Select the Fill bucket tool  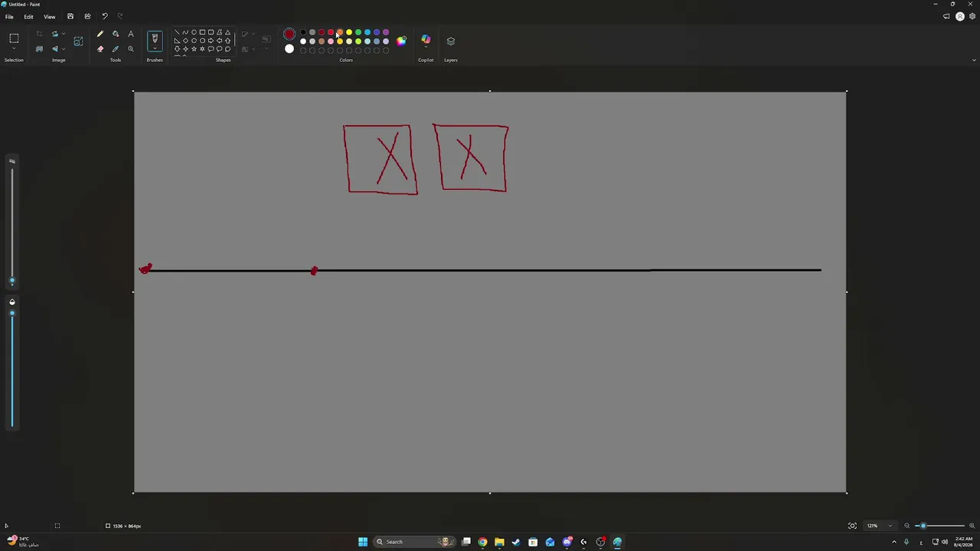(116, 34)
